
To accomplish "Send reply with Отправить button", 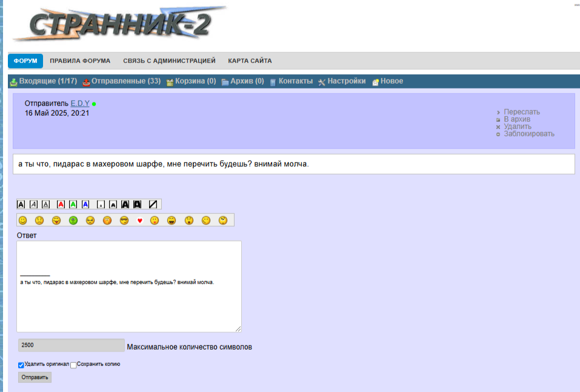I will pyautogui.click(x=35, y=377).
